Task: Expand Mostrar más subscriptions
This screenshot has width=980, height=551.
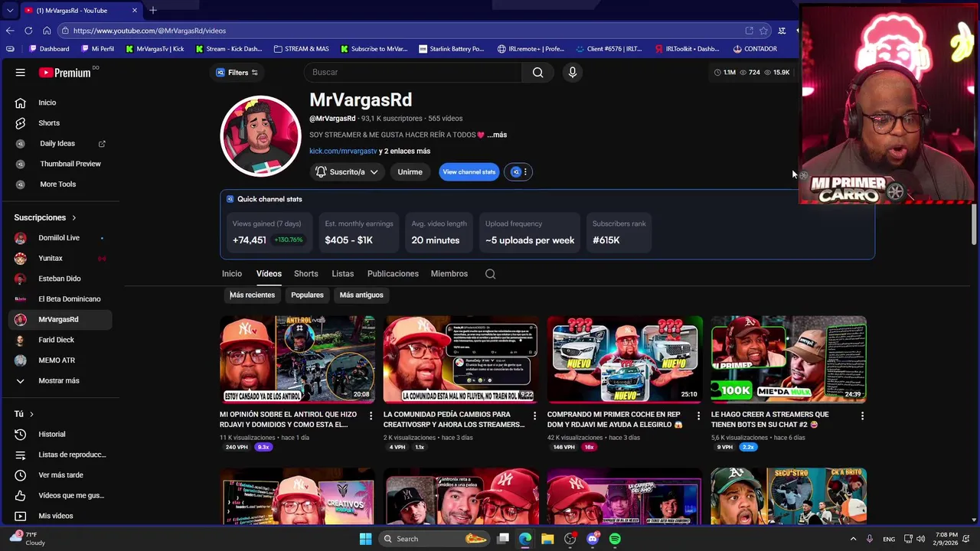Action: 60,380
